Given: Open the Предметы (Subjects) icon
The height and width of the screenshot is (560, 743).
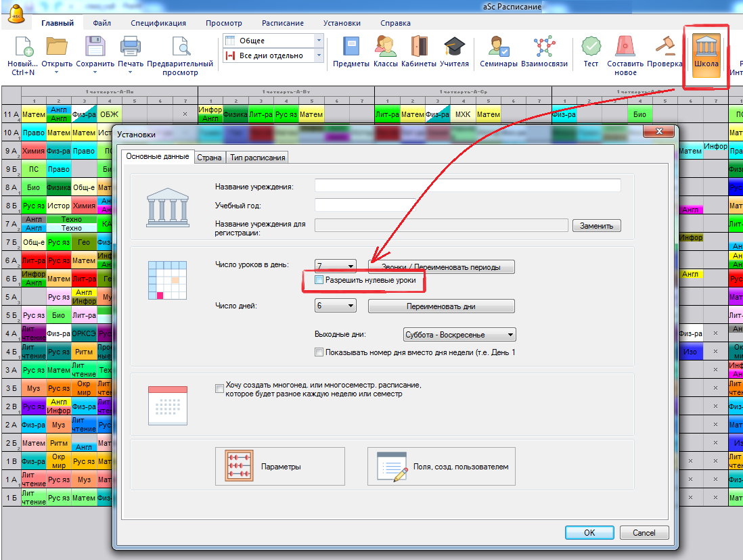Looking at the screenshot, I should (352, 51).
